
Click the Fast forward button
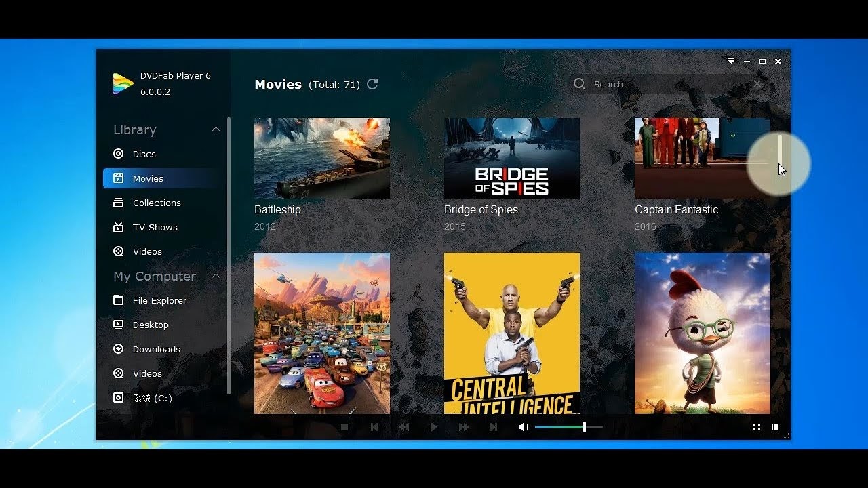pyautogui.click(x=464, y=427)
